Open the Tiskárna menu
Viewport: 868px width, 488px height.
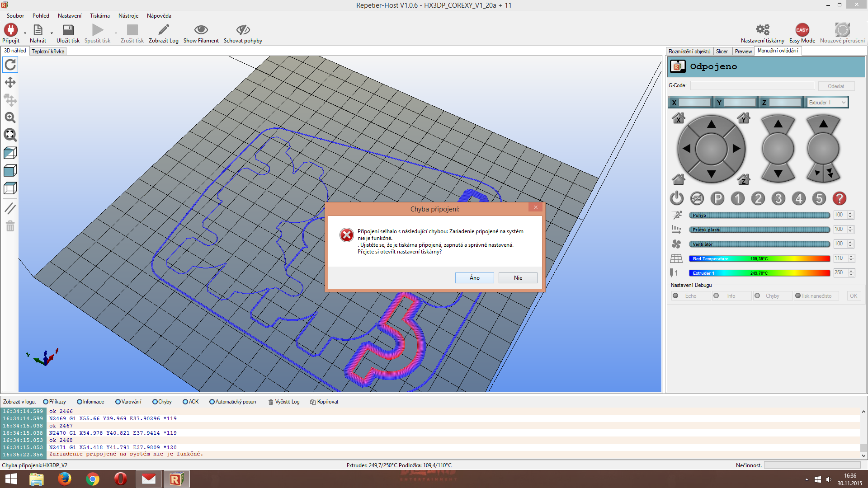click(x=99, y=16)
